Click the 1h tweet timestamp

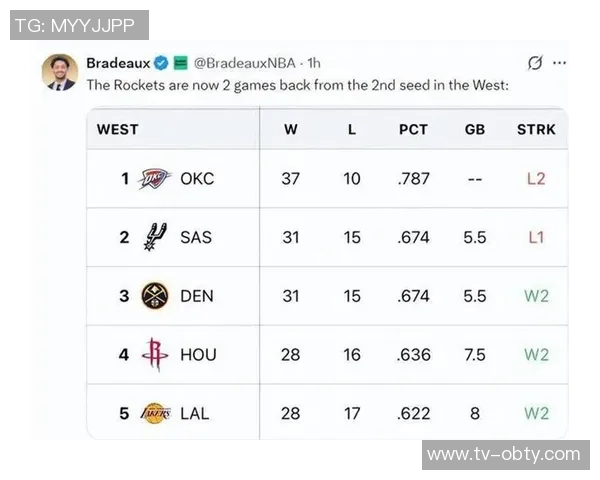pyautogui.click(x=314, y=63)
